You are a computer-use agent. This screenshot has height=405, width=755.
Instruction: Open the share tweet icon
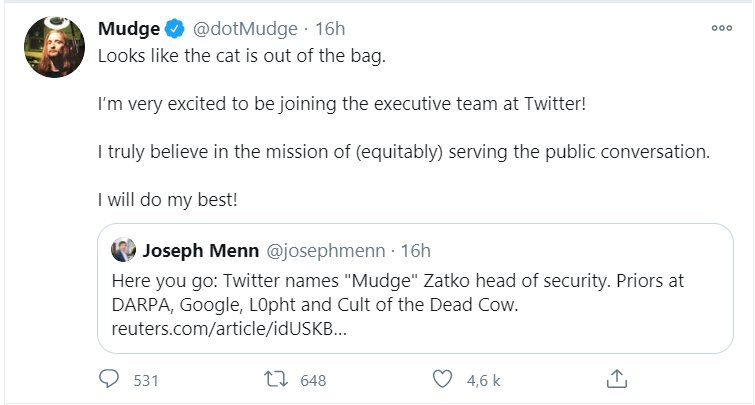coord(618,379)
